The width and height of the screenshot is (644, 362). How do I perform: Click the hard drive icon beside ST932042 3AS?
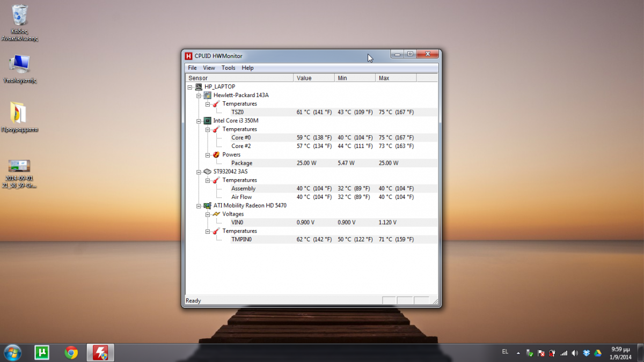point(207,172)
